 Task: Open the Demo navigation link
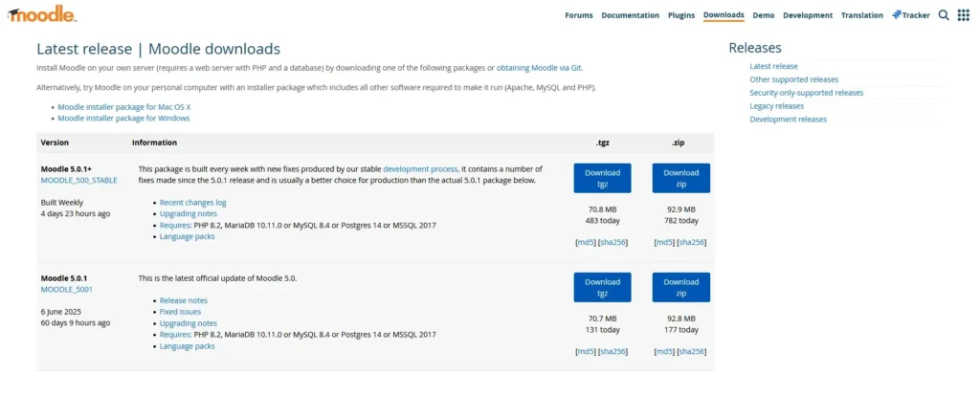pyautogui.click(x=764, y=15)
